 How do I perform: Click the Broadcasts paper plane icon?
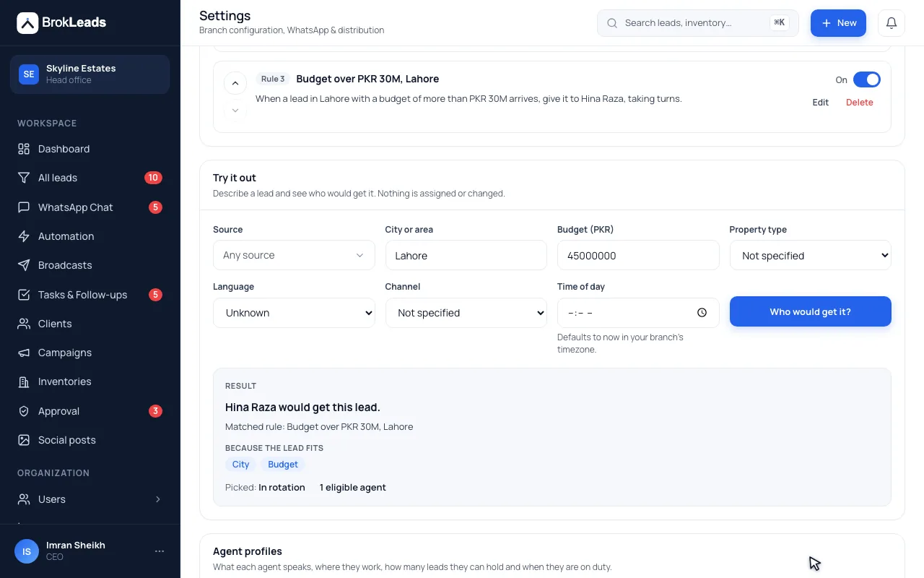[24, 265]
